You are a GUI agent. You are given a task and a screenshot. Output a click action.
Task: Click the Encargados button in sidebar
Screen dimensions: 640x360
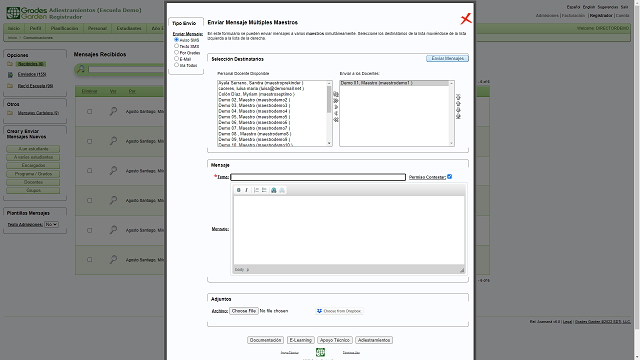[33, 166]
